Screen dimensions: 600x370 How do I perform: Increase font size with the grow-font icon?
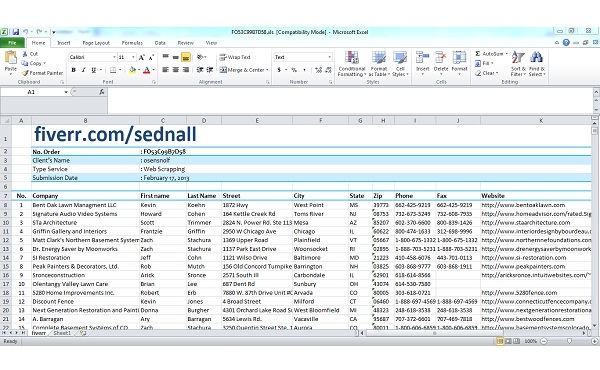click(x=142, y=57)
